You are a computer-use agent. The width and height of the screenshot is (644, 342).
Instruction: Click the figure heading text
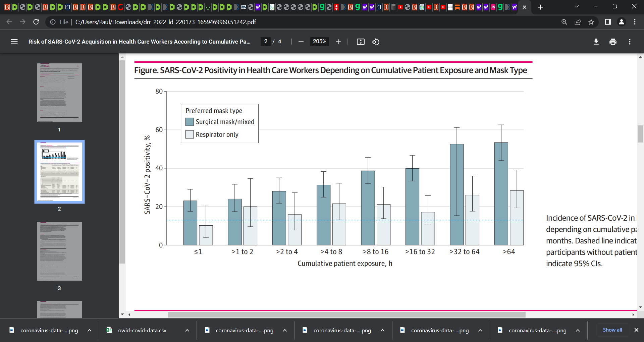[330, 70]
